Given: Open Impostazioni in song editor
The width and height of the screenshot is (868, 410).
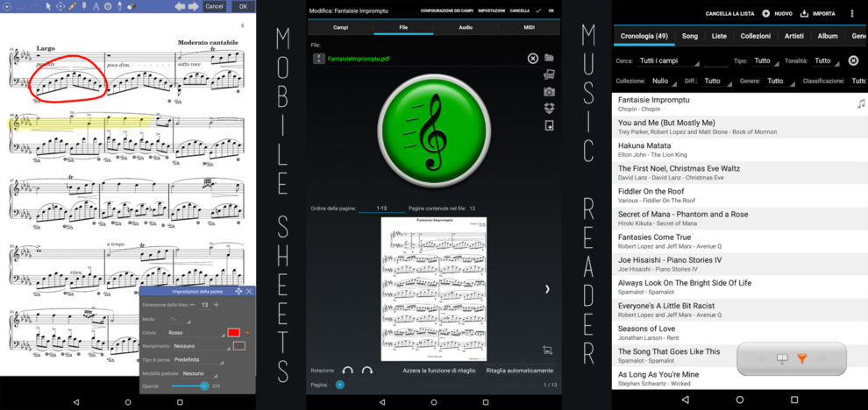Looking at the screenshot, I should point(492,11).
